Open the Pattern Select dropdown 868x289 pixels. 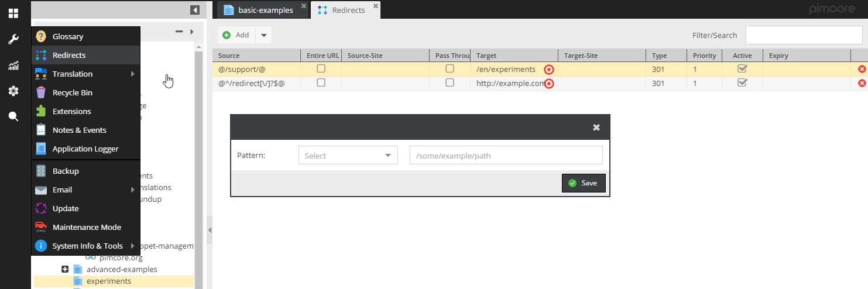pyautogui.click(x=348, y=156)
